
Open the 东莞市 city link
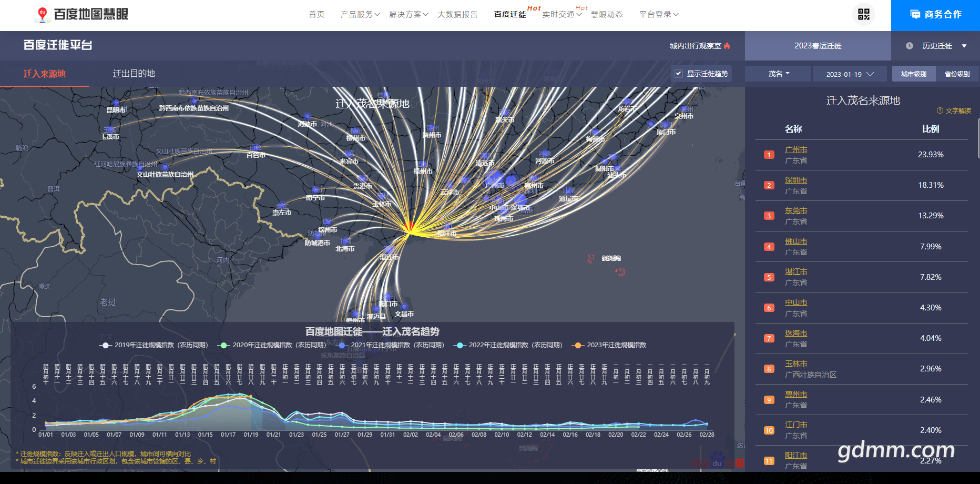(x=796, y=211)
